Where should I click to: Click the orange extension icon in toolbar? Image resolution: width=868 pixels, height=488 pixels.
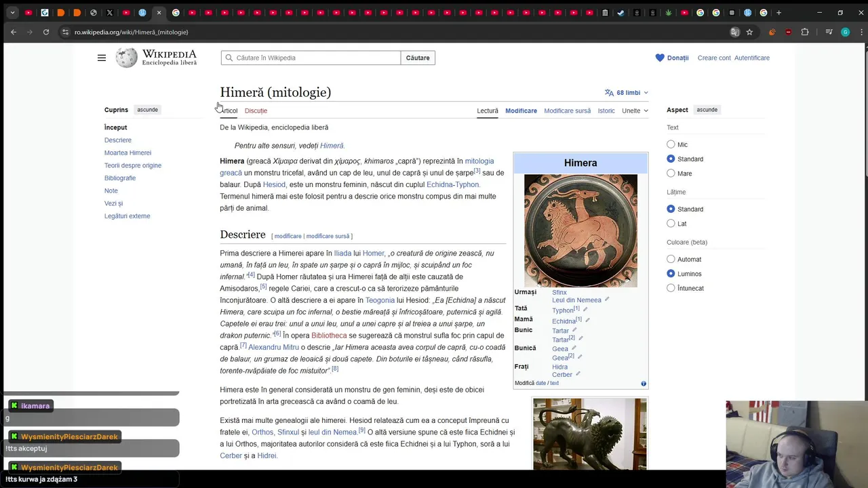(x=772, y=32)
